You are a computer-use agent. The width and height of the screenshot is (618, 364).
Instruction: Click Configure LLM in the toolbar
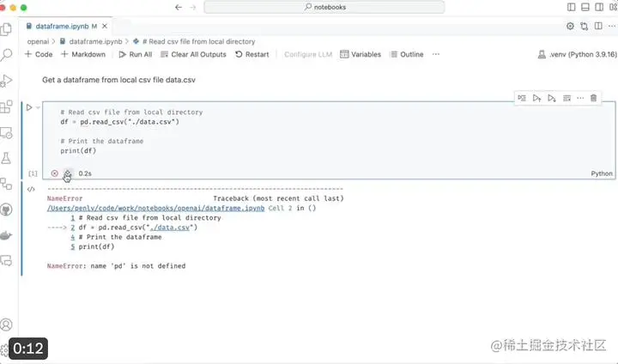point(308,54)
